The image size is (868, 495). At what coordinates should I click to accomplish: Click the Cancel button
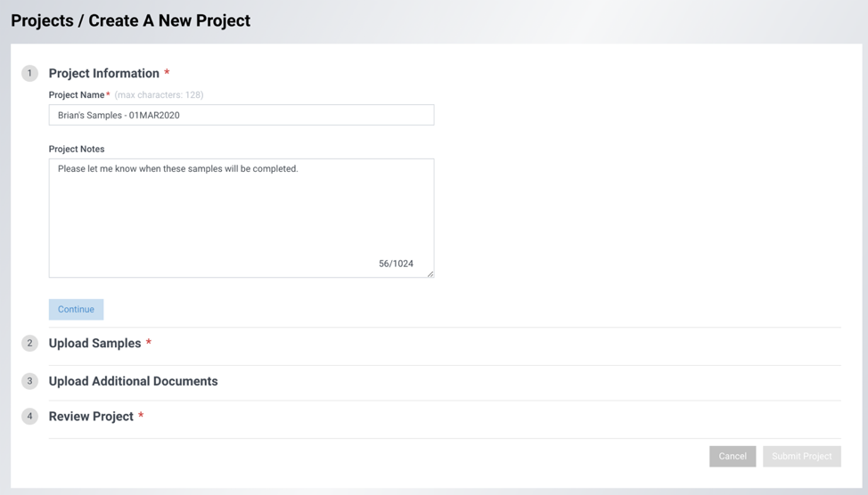733,457
